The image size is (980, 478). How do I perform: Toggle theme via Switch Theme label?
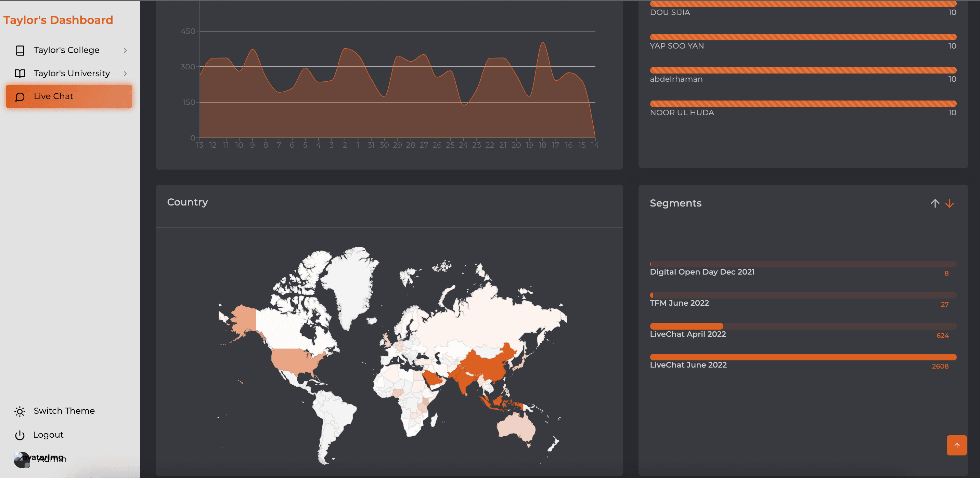(x=64, y=411)
